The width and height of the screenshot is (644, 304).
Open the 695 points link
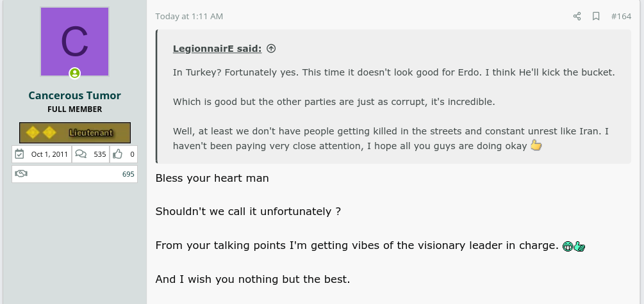(128, 174)
